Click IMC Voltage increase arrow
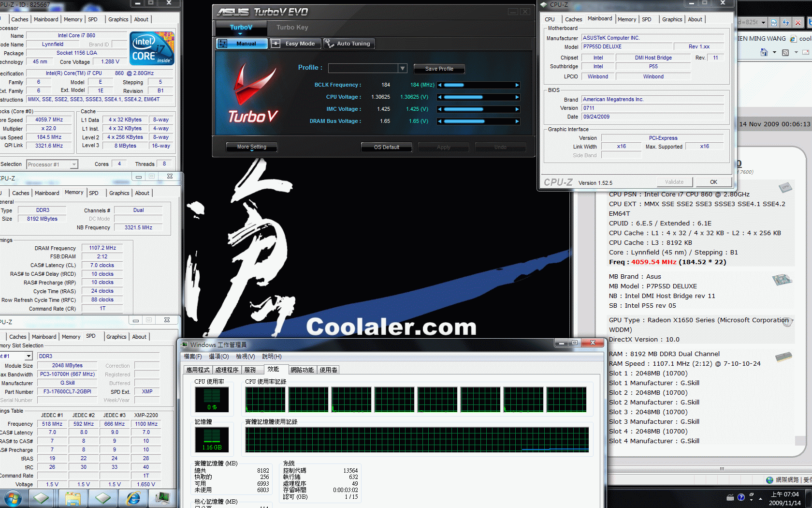812x508 pixels. click(x=517, y=109)
